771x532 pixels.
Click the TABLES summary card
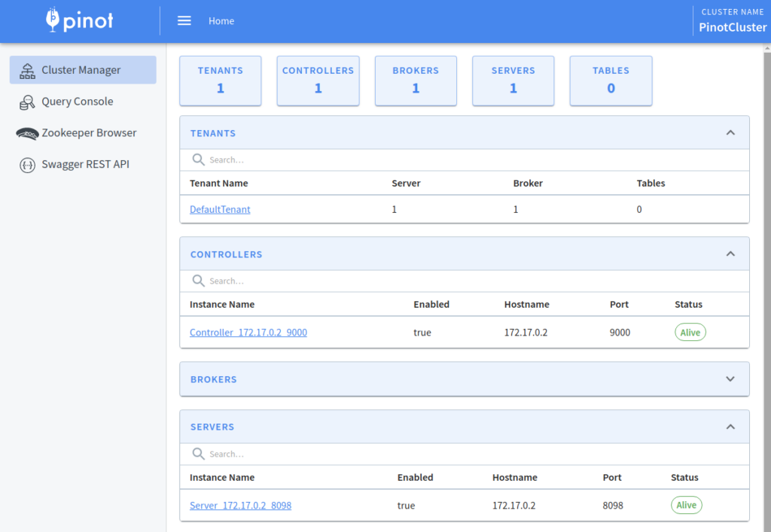click(611, 81)
